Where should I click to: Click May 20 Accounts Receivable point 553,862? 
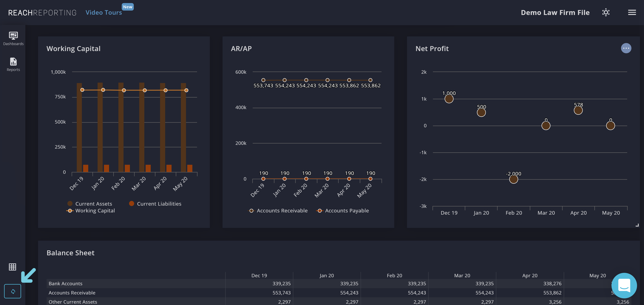pyautogui.click(x=370, y=80)
